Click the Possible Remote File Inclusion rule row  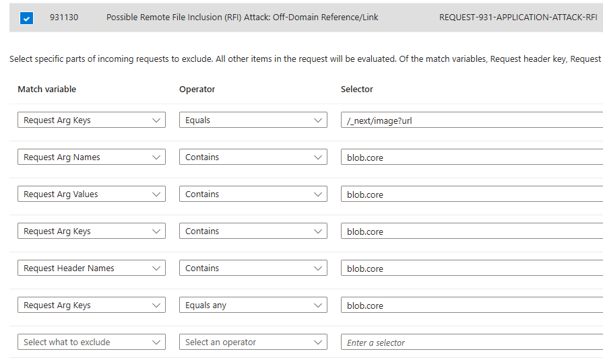[x=306, y=17]
